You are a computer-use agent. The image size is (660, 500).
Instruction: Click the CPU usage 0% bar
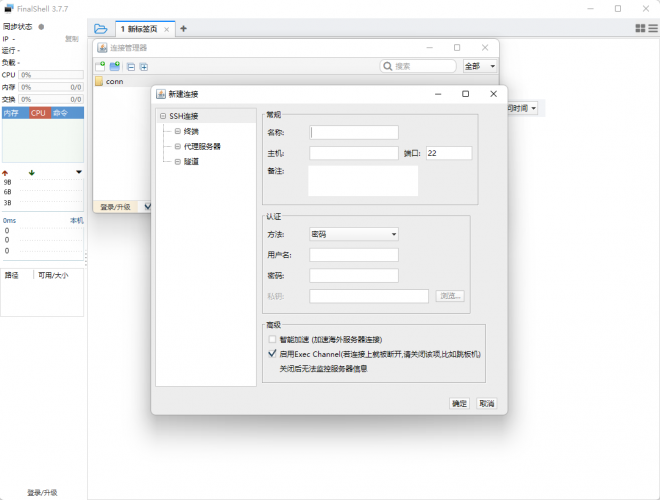point(51,75)
